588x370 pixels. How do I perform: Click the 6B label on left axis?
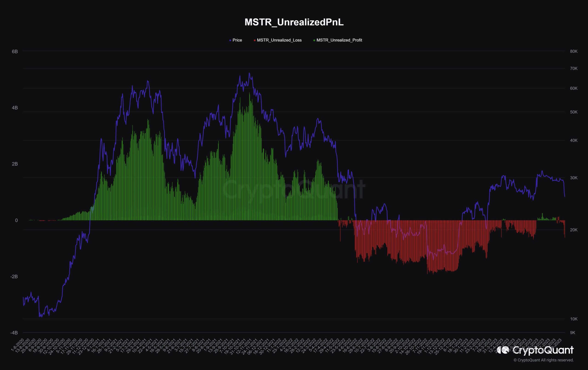(x=15, y=51)
